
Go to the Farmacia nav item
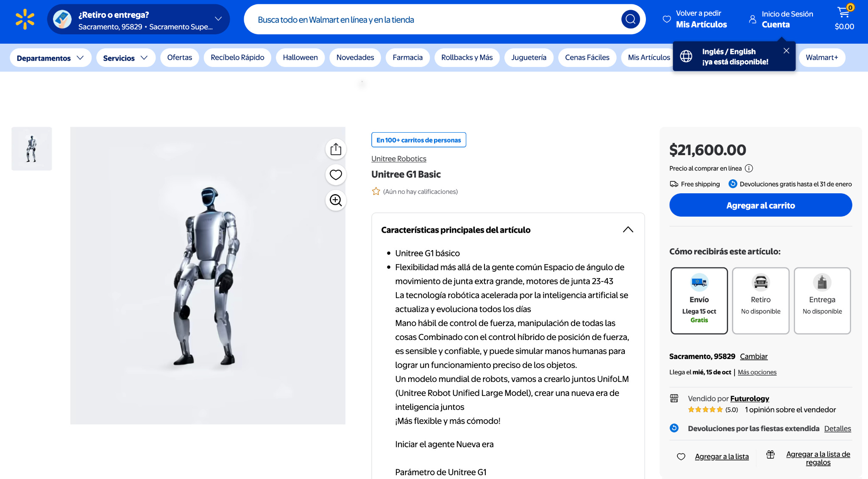click(407, 58)
